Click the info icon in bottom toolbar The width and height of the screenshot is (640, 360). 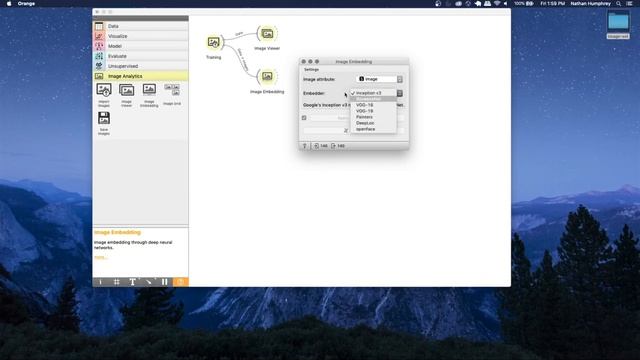(100, 282)
